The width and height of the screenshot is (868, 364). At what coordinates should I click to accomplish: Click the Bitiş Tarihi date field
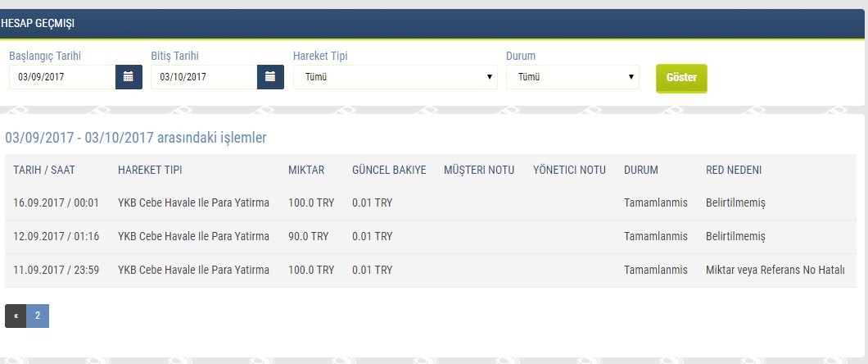point(204,77)
